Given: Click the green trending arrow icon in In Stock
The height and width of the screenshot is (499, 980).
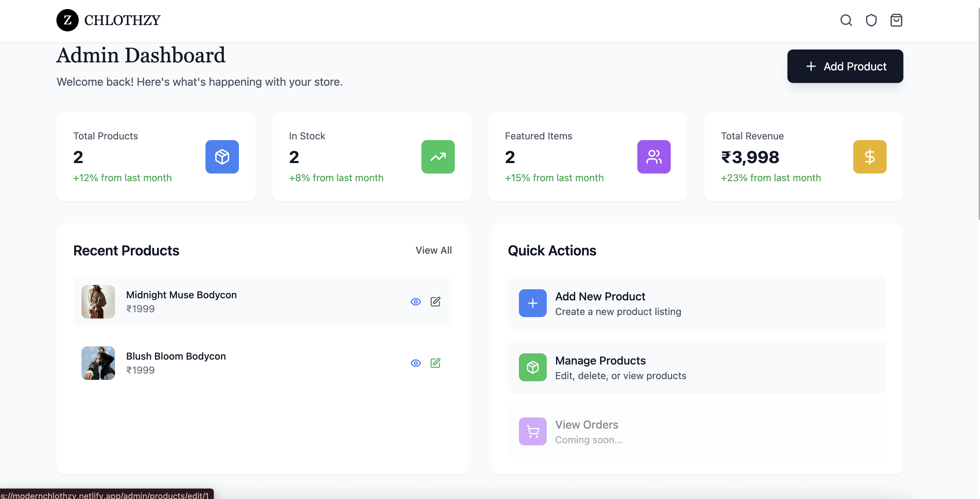Looking at the screenshot, I should point(437,157).
